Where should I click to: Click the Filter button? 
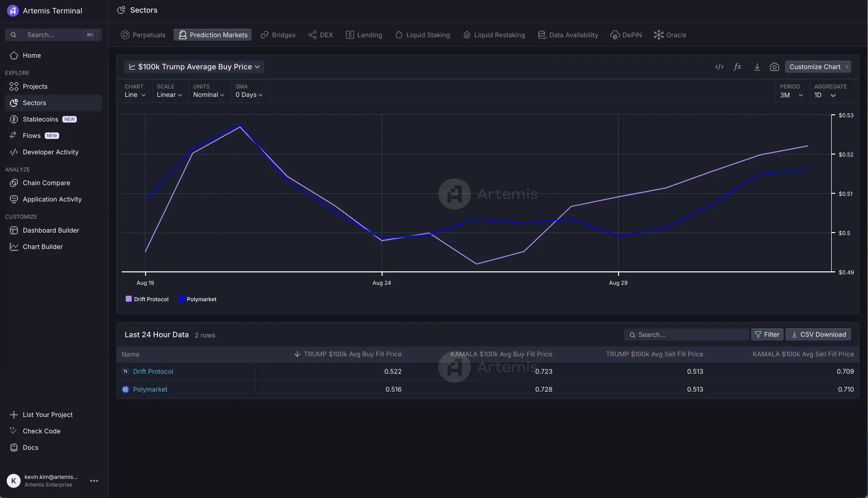tap(767, 334)
